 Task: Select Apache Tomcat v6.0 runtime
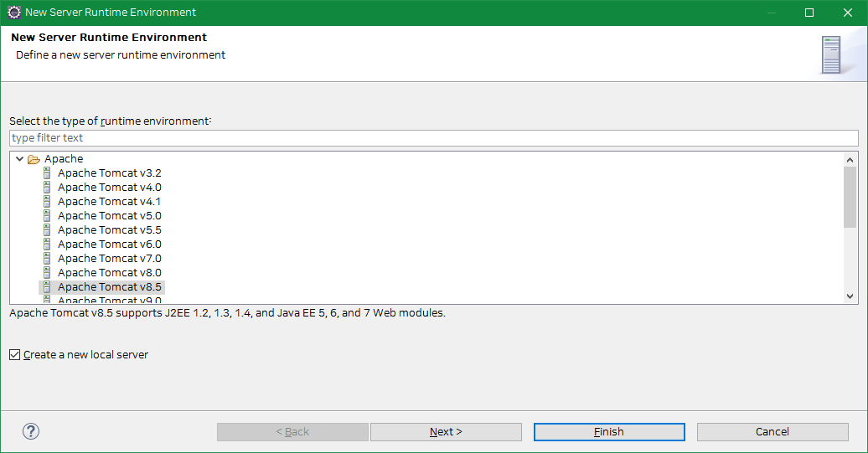pyautogui.click(x=110, y=245)
